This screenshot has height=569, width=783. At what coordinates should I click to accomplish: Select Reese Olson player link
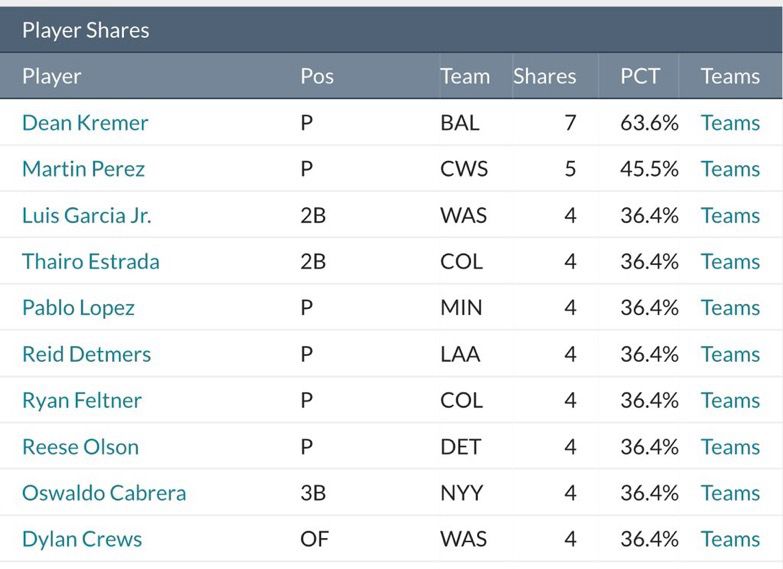click(80, 447)
